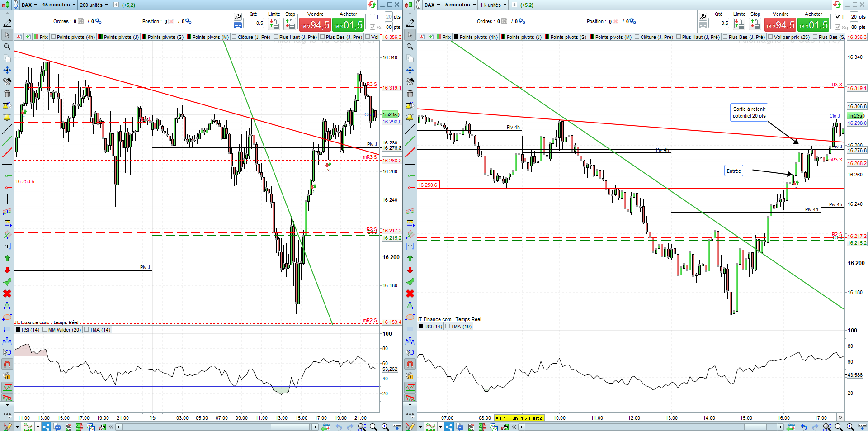Open the 5 minutes timeframe dropdown
The height and width of the screenshot is (431, 868).
pyautogui.click(x=461, y=5)
